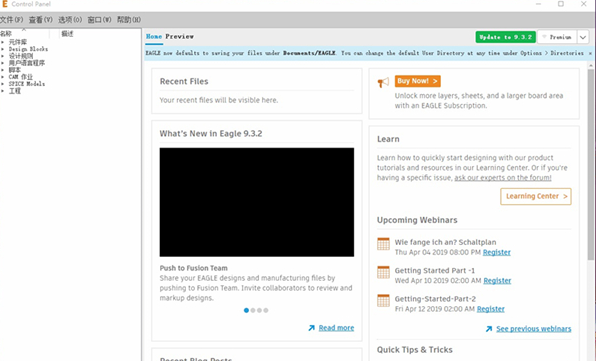Click the megaphone announcement icon
Image resolution: width=596 pixels, height=361 pixels.
[x=383, y=82]
